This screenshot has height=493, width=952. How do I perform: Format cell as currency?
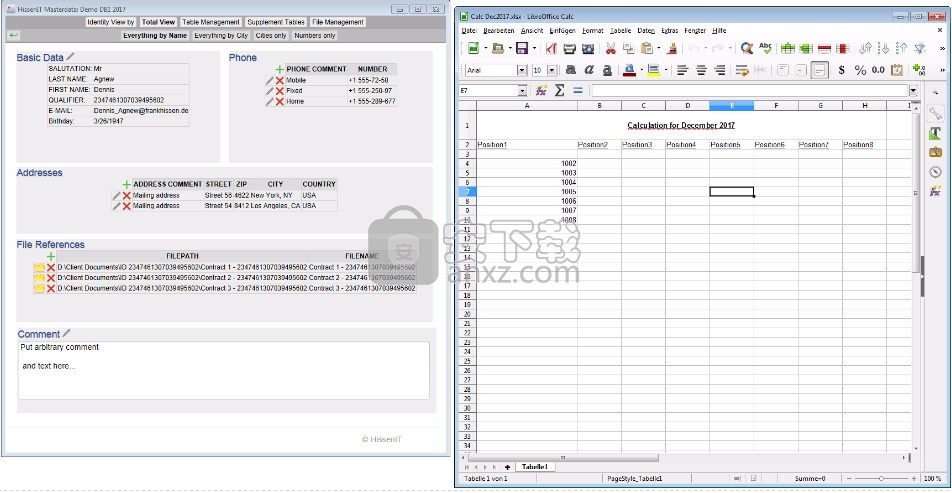(x=842, y=70)
